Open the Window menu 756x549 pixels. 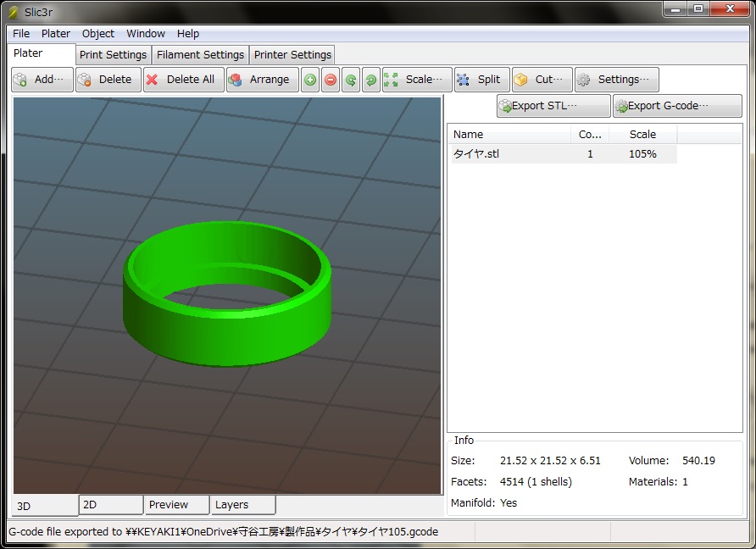(146, 34)
